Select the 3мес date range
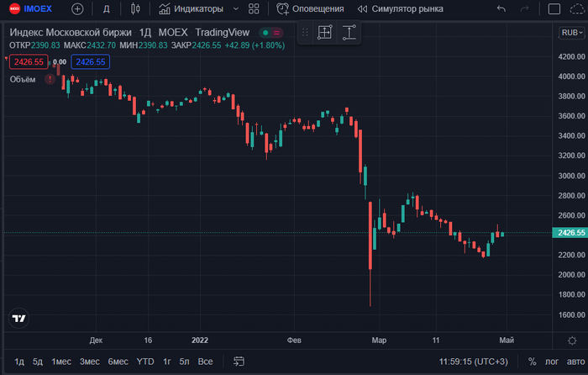This screenshot has height=375, width=588. point(89,361)
